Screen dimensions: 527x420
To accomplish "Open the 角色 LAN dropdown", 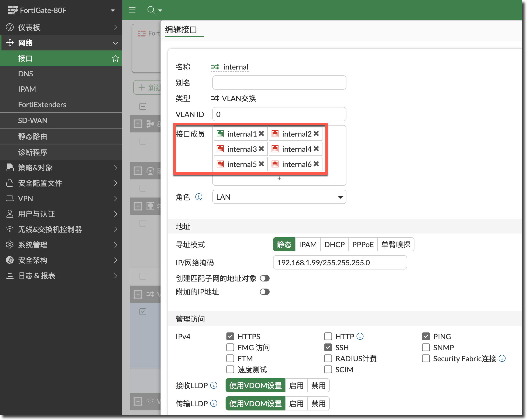I will [x=279, y=197].
